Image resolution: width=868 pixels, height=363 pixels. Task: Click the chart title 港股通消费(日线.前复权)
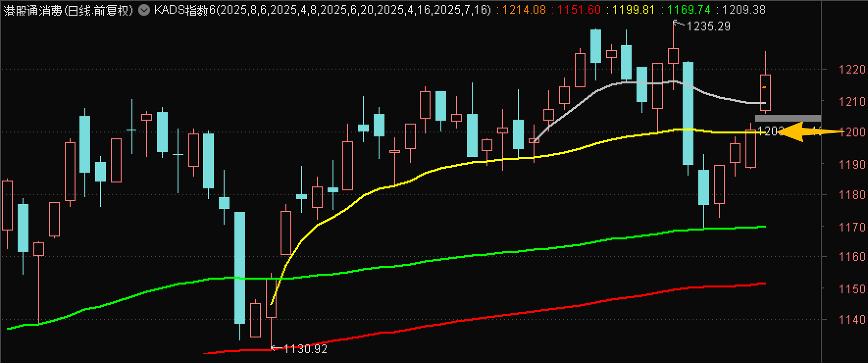69,10
